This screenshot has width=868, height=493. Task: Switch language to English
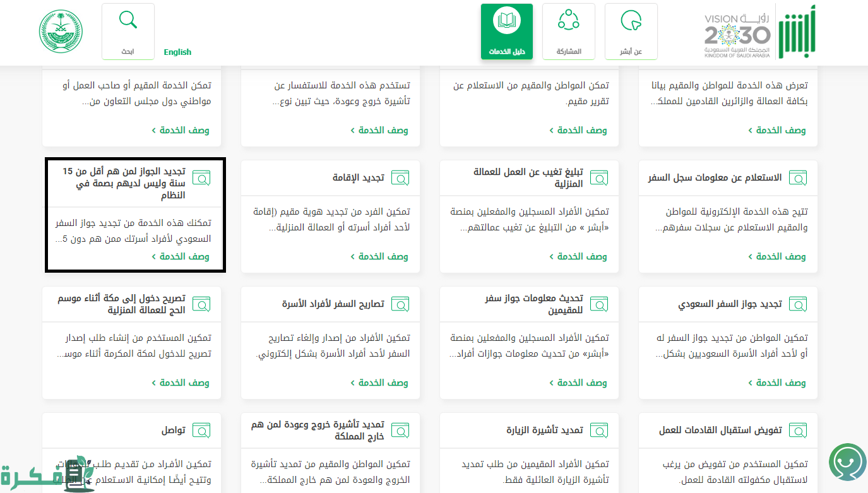tap(177, 52)
